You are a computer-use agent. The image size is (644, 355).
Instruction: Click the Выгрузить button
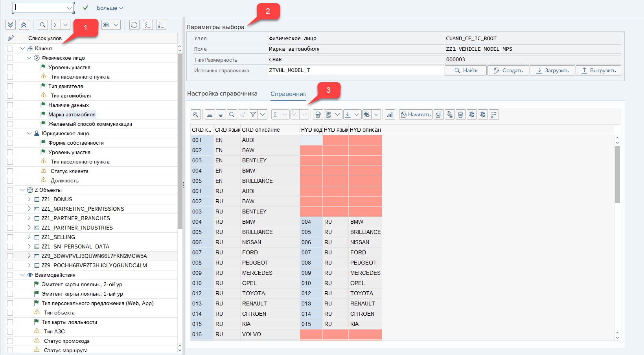point(598,70)
